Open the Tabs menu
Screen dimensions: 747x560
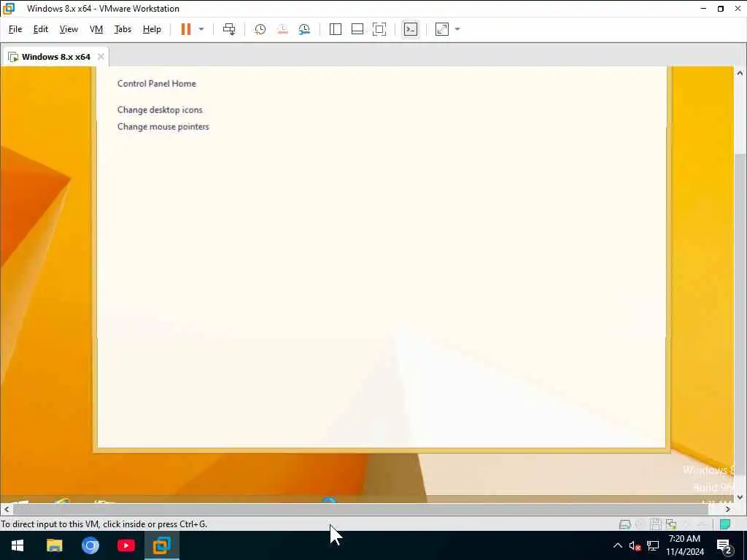point(123,29)
